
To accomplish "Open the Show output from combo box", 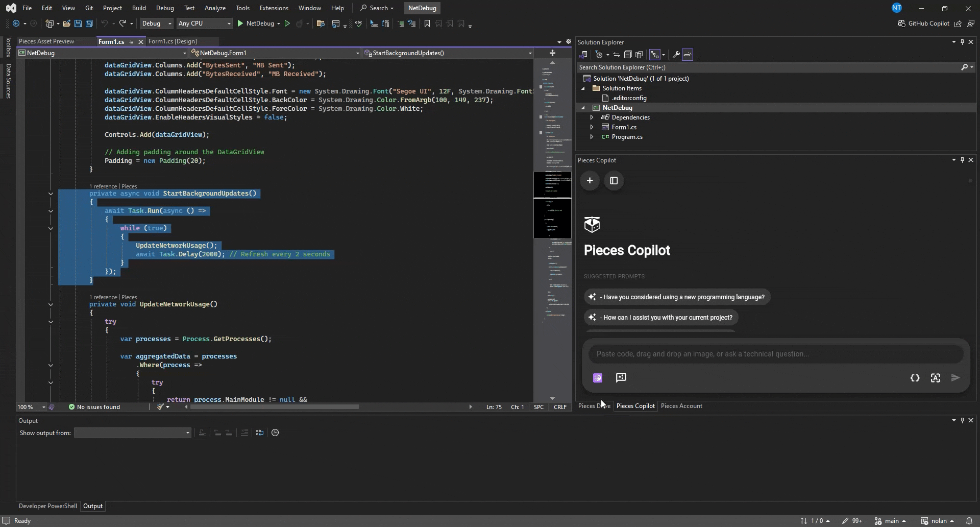I will click(133, 433).
